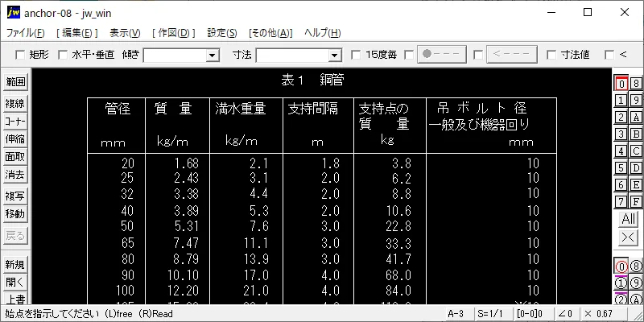
Task: Click the 表1 鋼管 table title
Action: (x=312, y=80)
